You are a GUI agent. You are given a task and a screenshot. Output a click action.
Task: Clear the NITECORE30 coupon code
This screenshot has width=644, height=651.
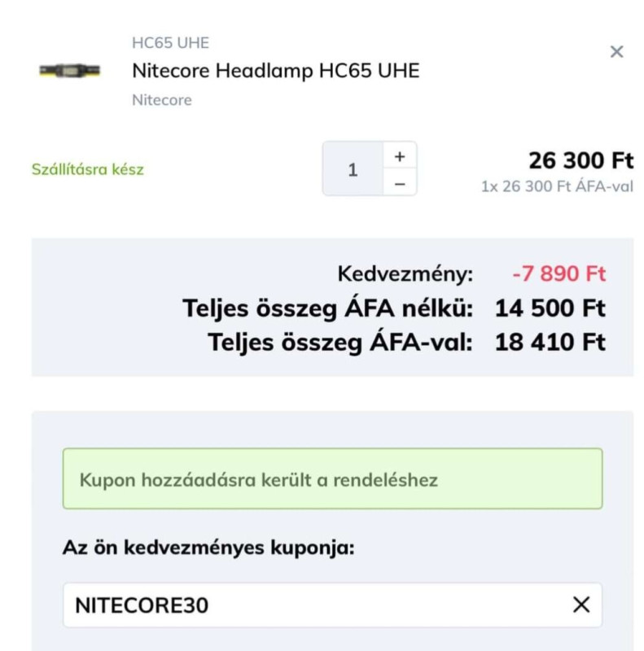coord(580,605)
